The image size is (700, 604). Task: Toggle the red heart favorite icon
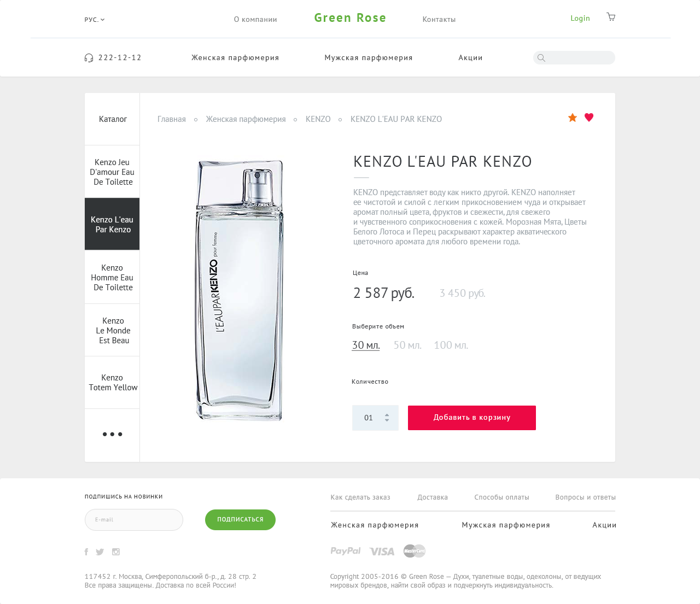pos(589,117)
